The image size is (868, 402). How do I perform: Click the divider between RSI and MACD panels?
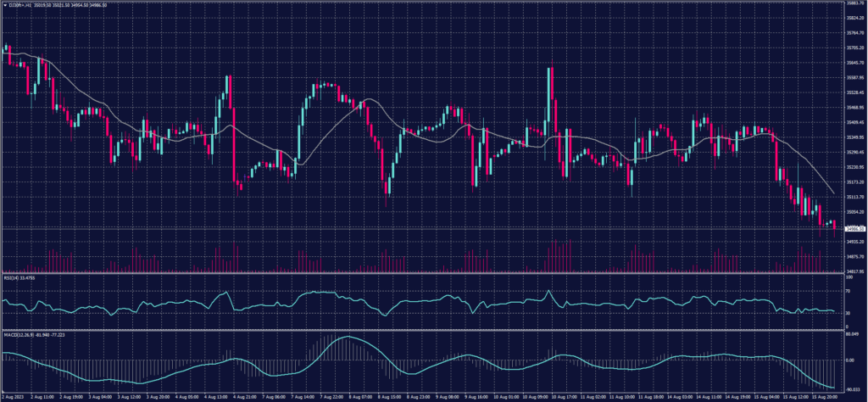tap(424, 331)
